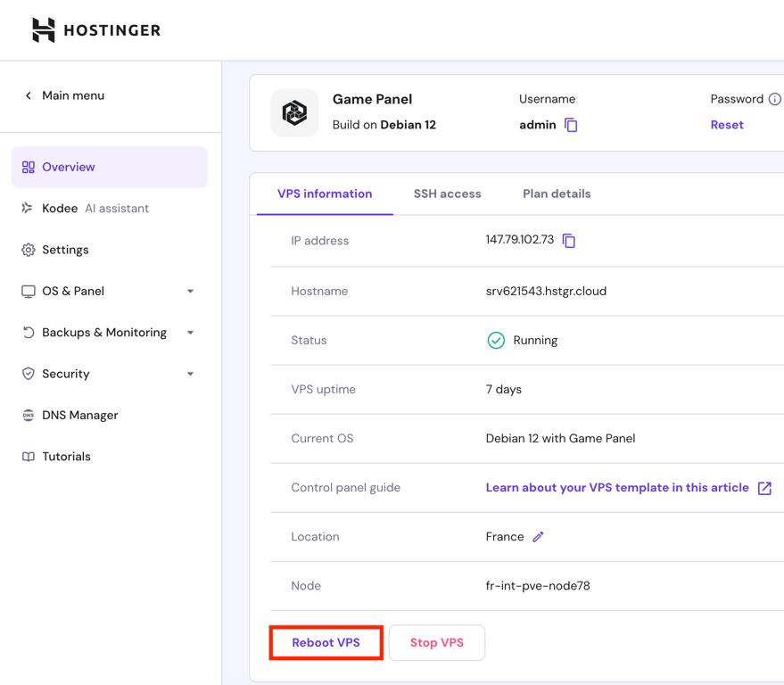Copy the IP address 147.79.102.73
The image size is (784, 685).
[x=569, y=240]
